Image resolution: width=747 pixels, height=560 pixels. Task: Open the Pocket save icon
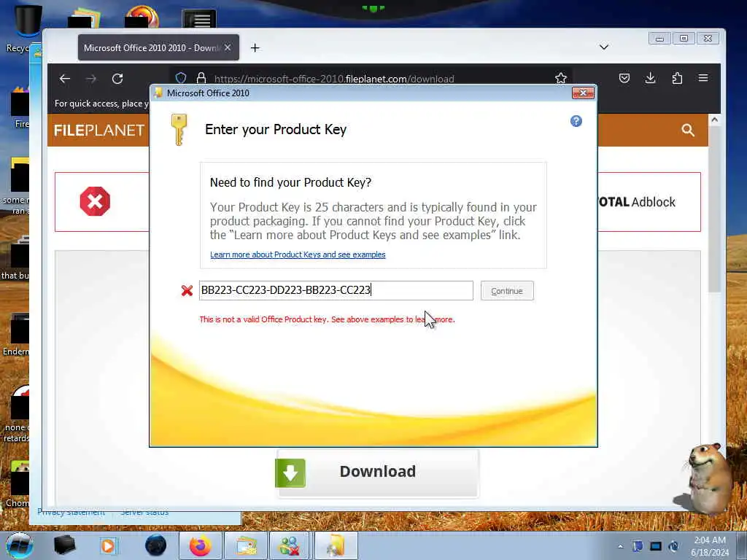tap(624, 78)
